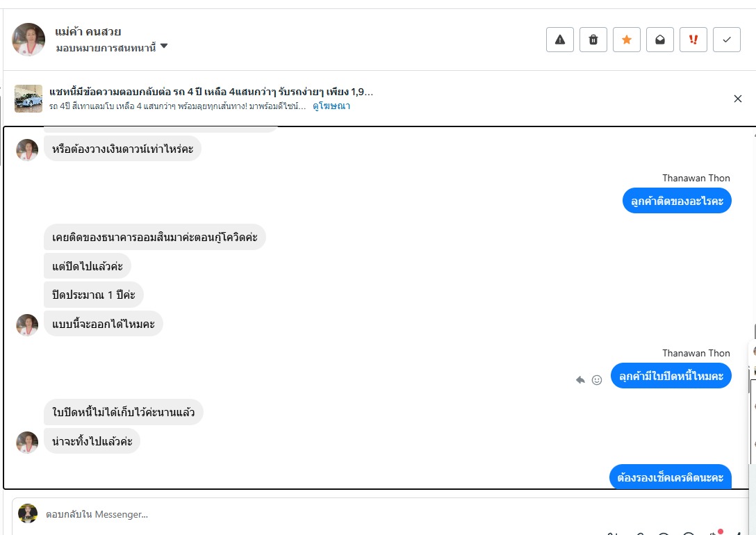The width and height of the screenshot is (756, 535).
Task: Mark conversation as spam with warning icon
Action: pos(560,40)
